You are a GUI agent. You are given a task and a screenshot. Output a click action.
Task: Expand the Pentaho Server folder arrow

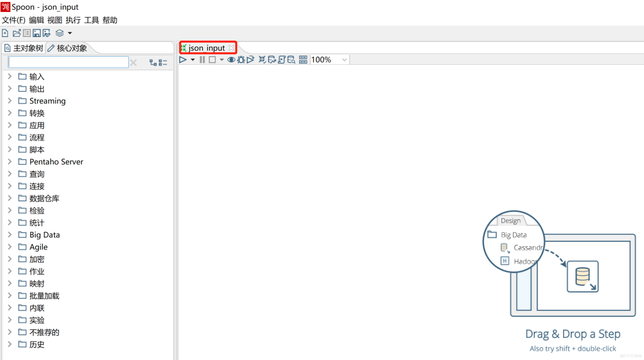[10, 162]
